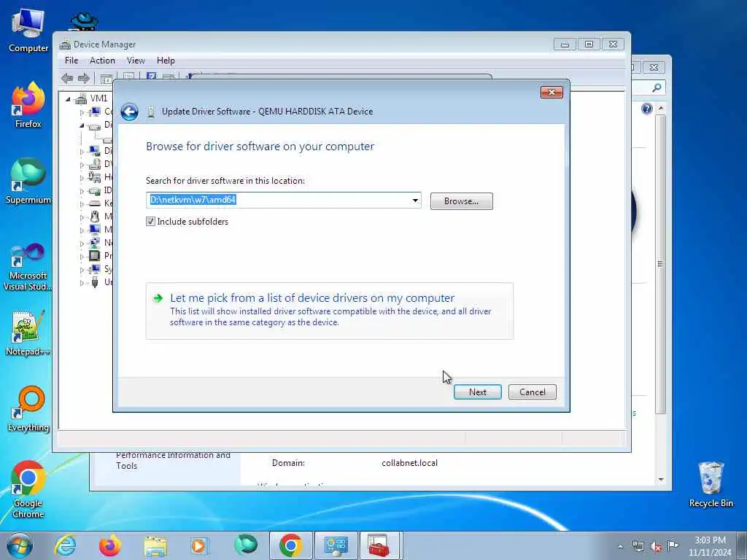Expand the System devices node
This screenshot has height=560, width=747.
[82, 270]
